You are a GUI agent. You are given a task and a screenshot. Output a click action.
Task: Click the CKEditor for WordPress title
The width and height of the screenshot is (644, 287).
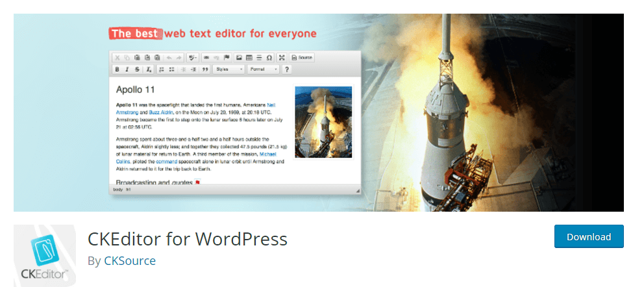pyautogui.click(x=188, y=239)
